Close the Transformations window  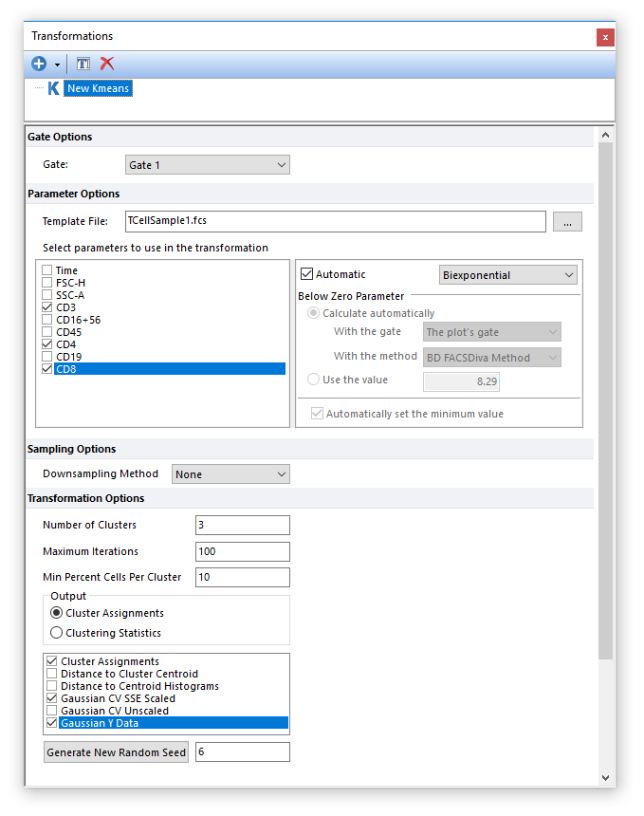604,37
